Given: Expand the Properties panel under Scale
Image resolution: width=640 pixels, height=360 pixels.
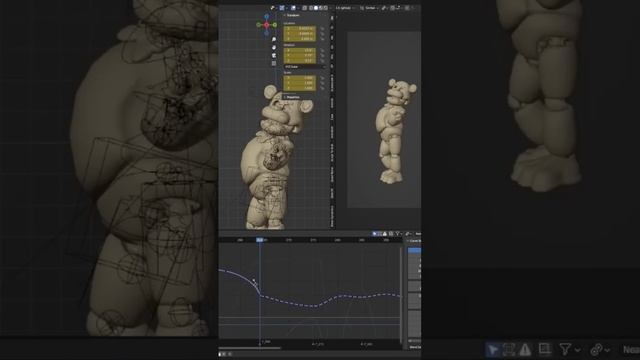Looking at the screenshot, I should coord(293,97).
